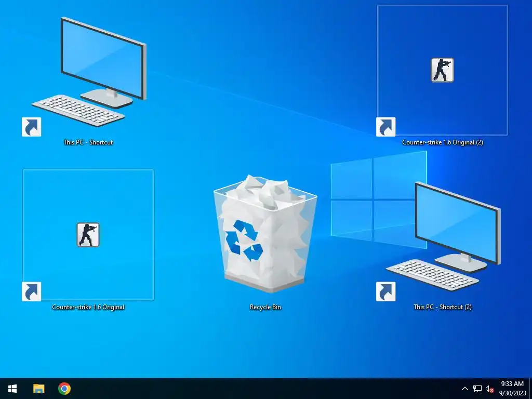532x399 pixels.
Task: Click the Show desktop sliver on the taskbar
Action: [x=530, y=389]
